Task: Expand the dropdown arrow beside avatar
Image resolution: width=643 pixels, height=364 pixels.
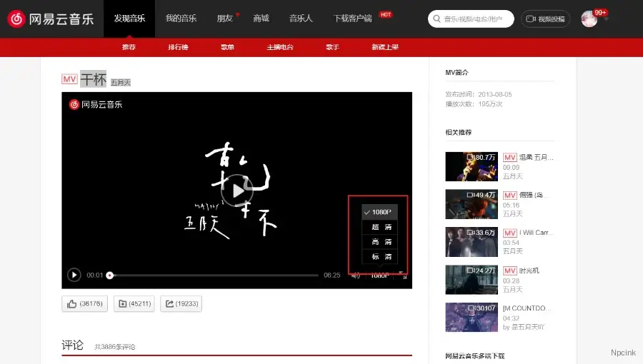Action: tap(606, 19)
